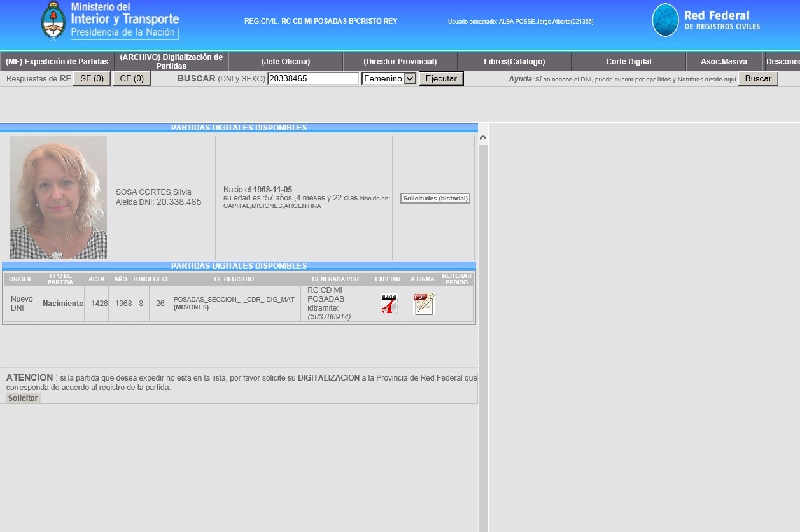Open the Sexo dropdown showing Femenino
This screenshot has height=532, width=800.
(388, 79)
